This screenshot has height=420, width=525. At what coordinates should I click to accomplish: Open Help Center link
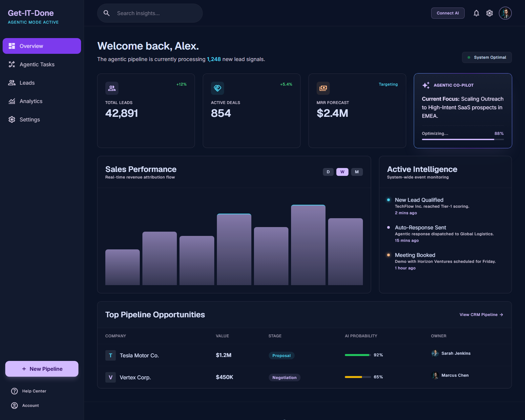pyautogui.click(x=34, y=391)
